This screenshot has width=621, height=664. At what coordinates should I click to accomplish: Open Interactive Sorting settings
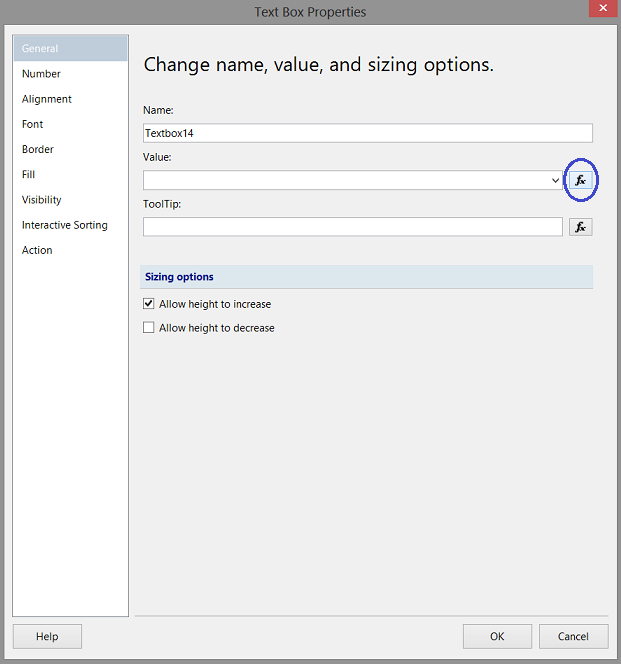tap(65, 225)
